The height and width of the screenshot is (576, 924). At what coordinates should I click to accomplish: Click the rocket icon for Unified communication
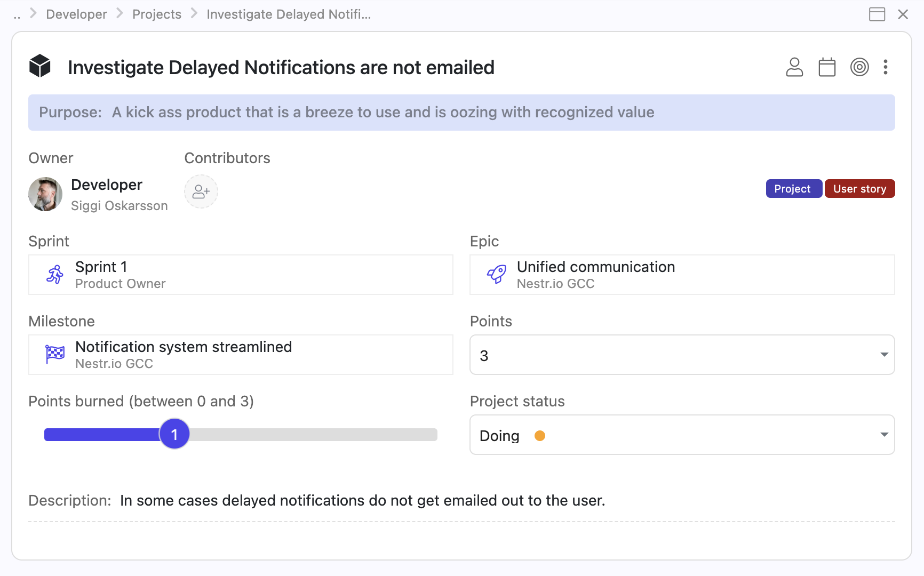point(497,275)
